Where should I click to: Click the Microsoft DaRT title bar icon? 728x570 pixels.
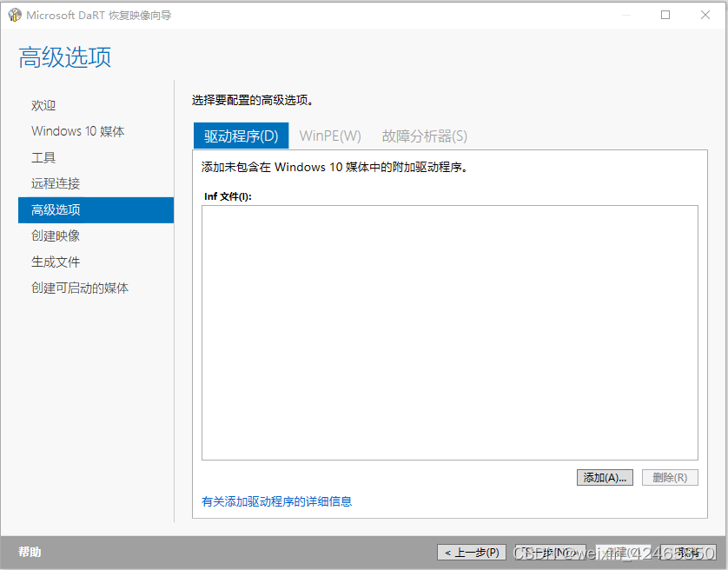coord(15,15)
